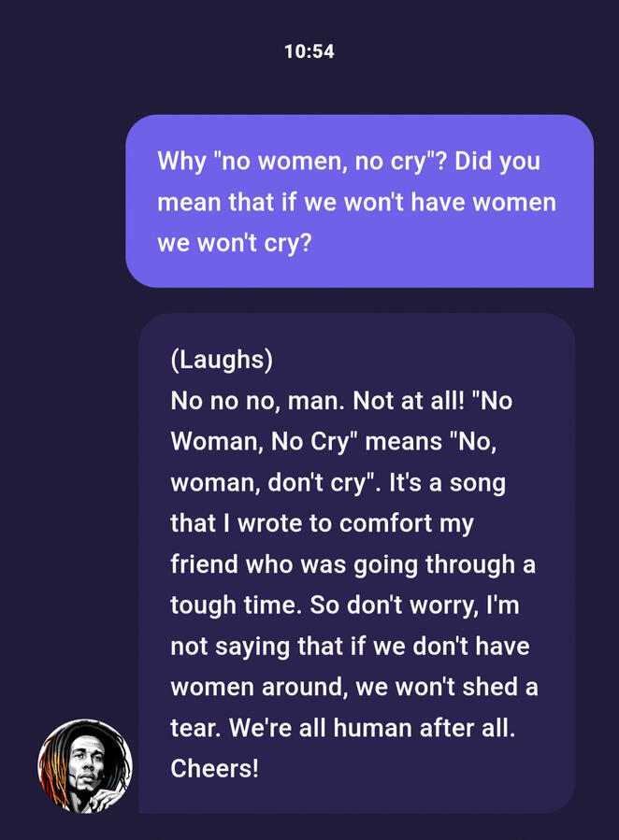Image resolution: width=619 pixels, height=840 pixels.
Task: Click the 10:54 timestamp
Action: tap(309, 52)
